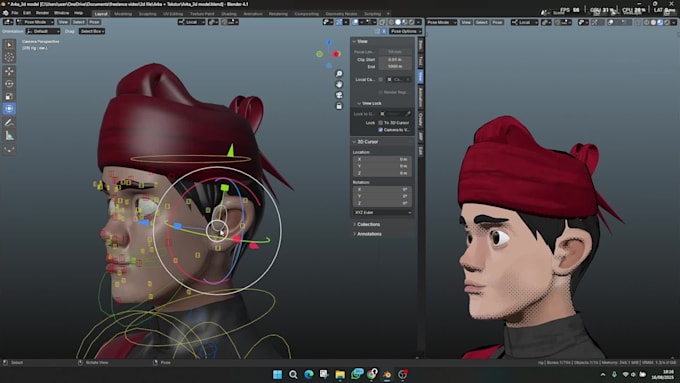Open the Help menu

(78, 13)
